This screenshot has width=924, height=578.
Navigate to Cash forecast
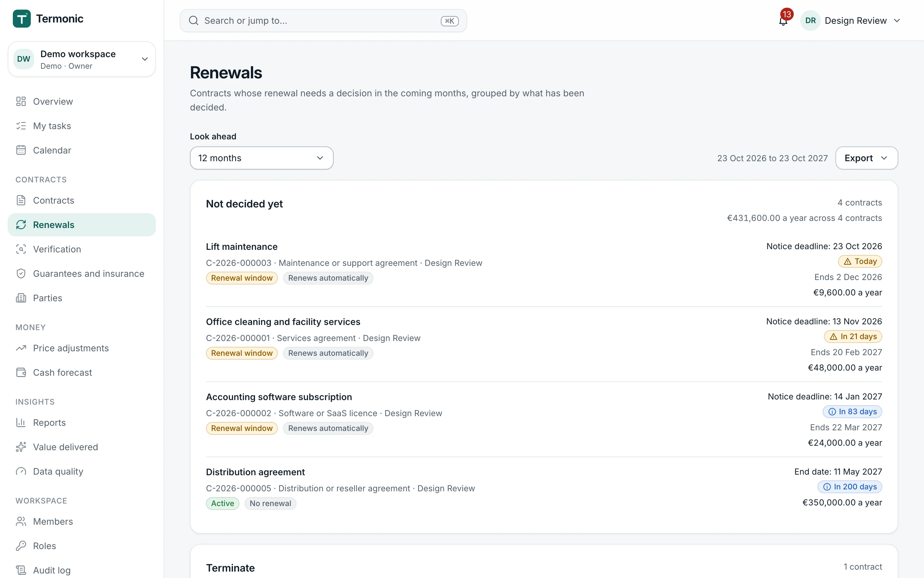pyautogui.click(x=82, y=373)
